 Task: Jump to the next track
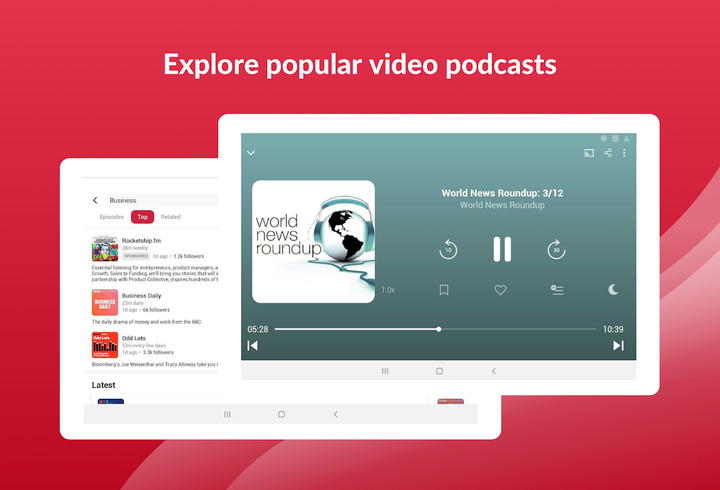(x=618, y=346)
